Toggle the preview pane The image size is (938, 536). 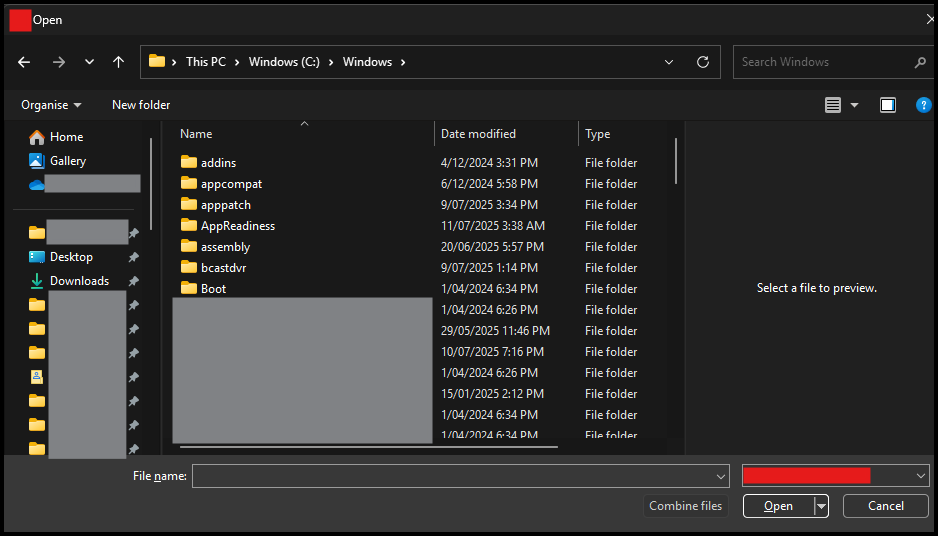pos(888,105)
